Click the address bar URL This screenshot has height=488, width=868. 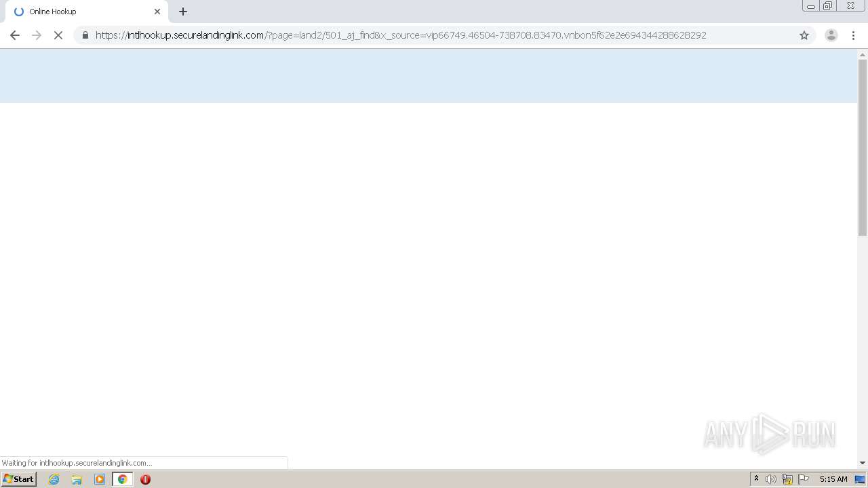(x=401, y=35)
